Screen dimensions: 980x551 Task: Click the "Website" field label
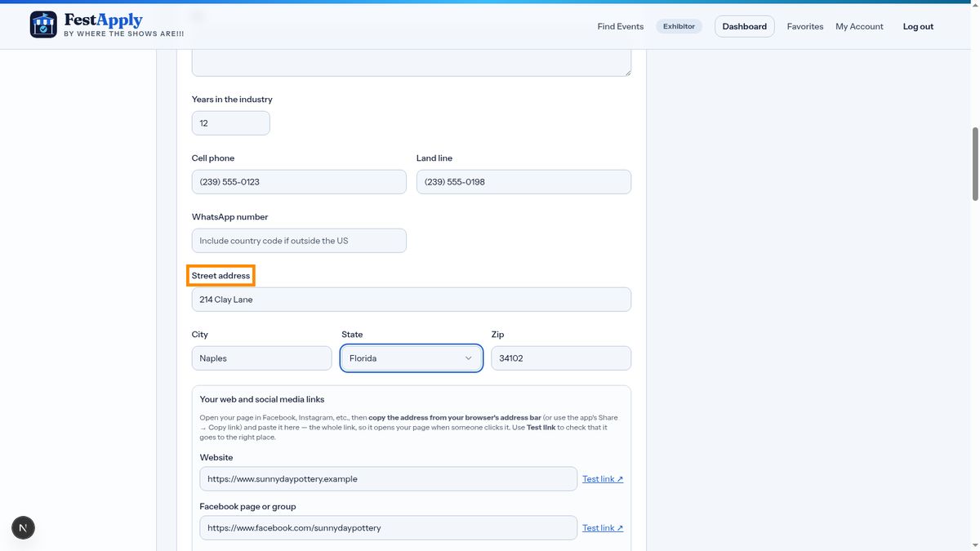tap(216, 458)
